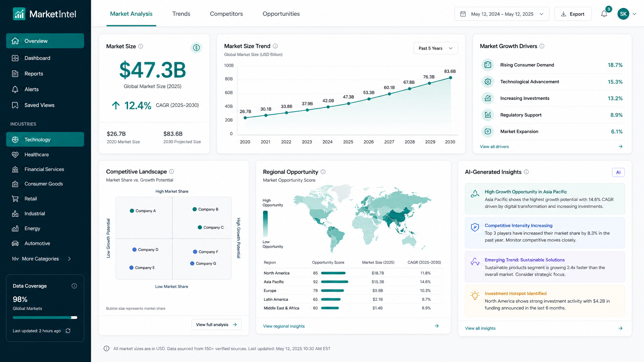Click the Technological Advancement gear icon
The width and height of the screenshot is (644, 362).
tap(488, 81)
